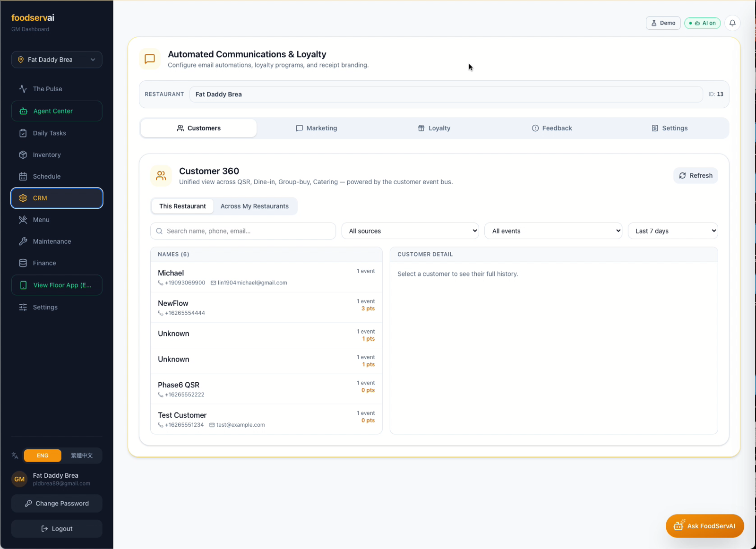The height and width of the screenshot is (549, 756).
Task: Click the chat bubble communications icon
Action: (150, 59)
